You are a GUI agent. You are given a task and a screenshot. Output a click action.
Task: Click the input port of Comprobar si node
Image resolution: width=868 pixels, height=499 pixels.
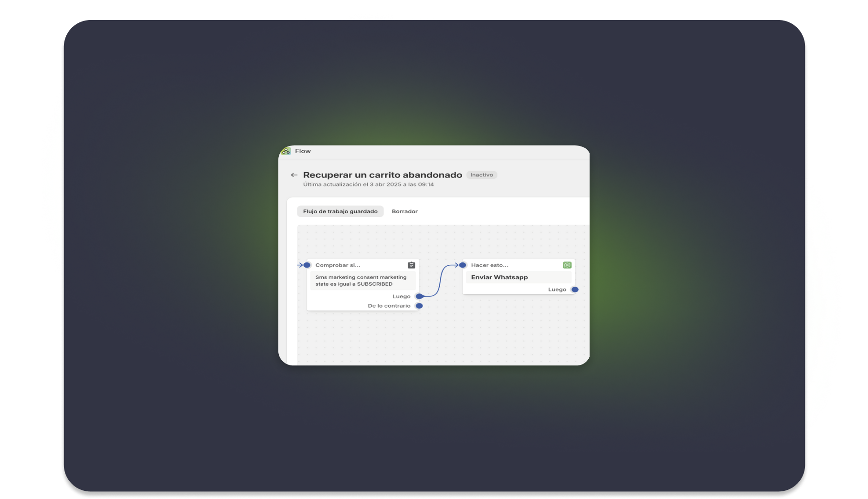[307, 265]
